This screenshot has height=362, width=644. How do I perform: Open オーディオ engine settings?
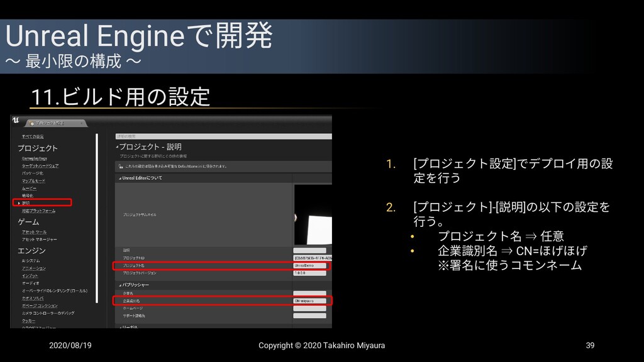tap(30, 283)
